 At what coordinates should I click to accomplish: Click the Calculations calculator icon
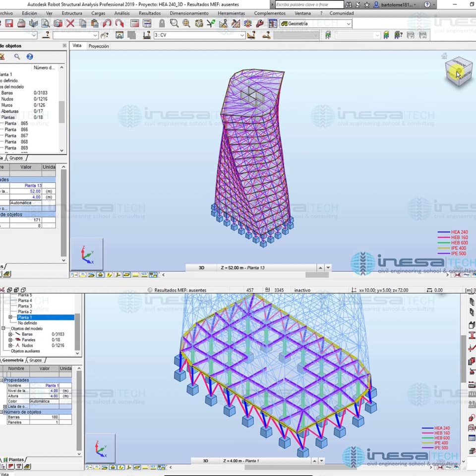134,23
